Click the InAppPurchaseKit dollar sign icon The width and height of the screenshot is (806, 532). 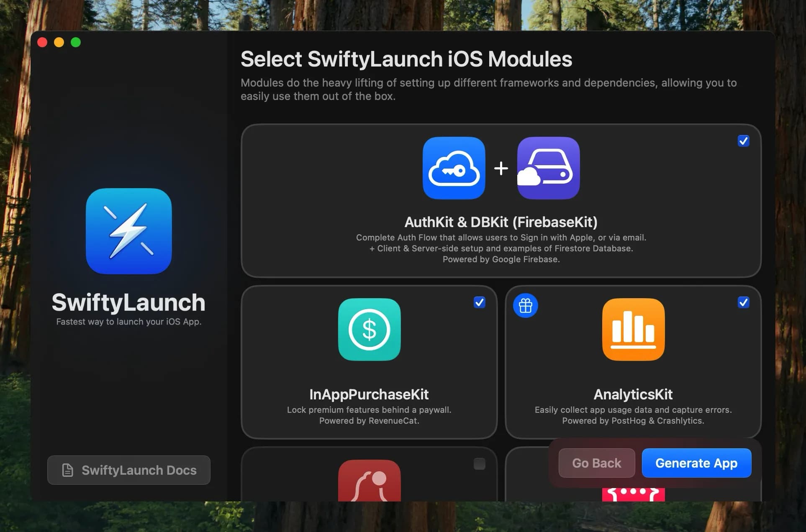point(370,330)
